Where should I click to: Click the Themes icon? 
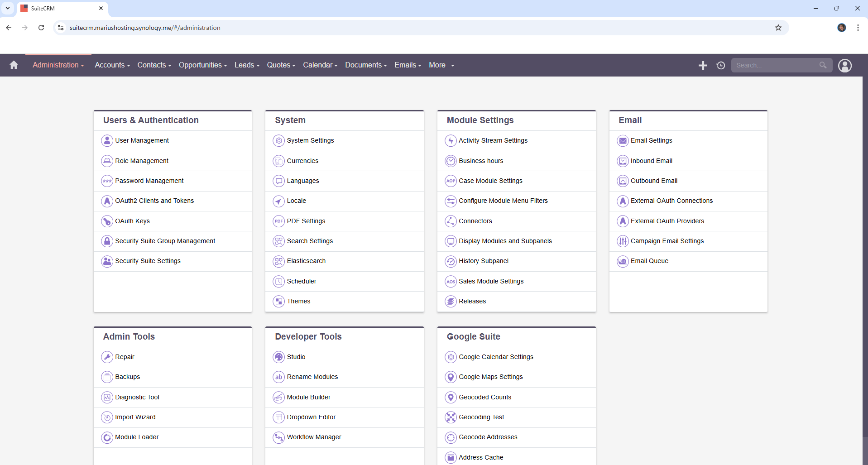(279, 302)
